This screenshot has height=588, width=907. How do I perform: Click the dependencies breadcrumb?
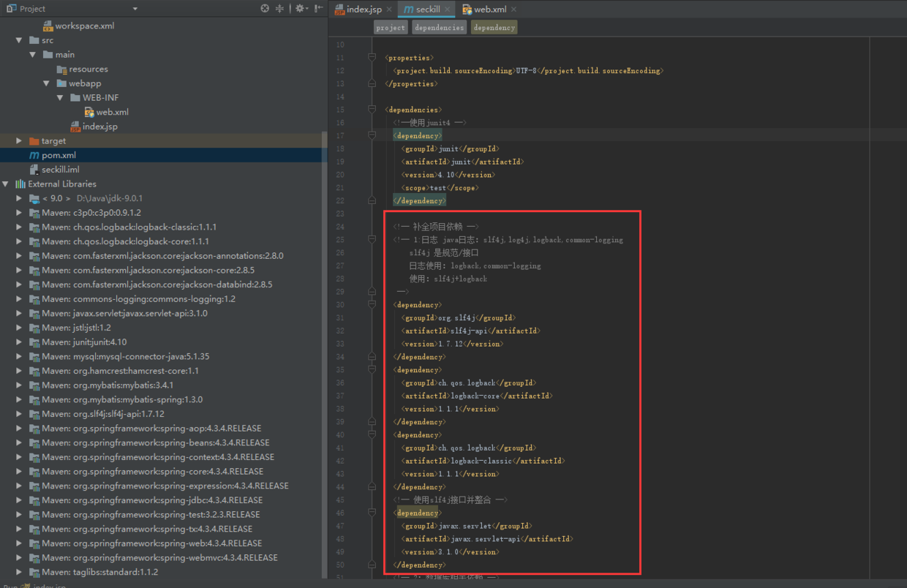coord(439,28)
